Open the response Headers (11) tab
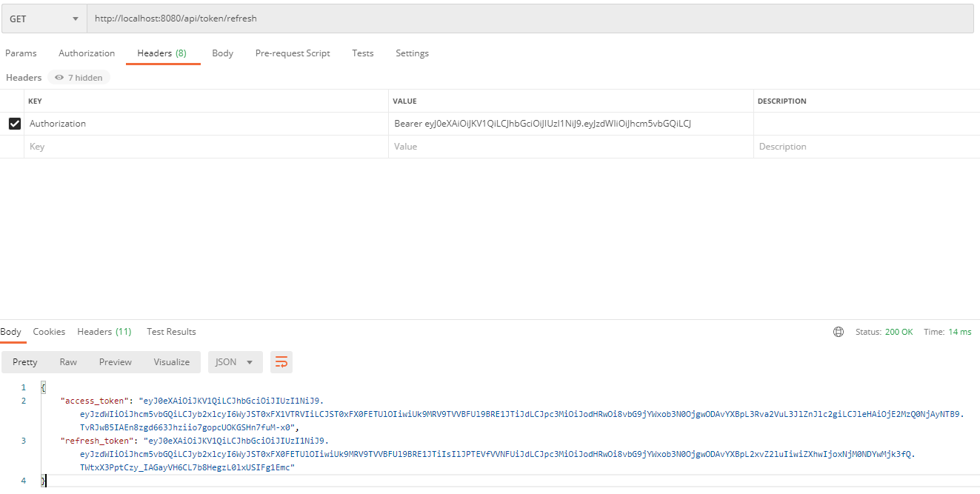980x494 pixels. [x=104, y=331]
